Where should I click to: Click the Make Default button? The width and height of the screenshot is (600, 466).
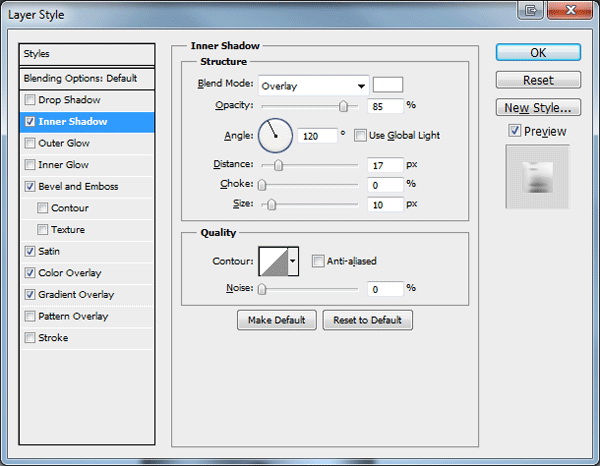[x=277, y=320]
